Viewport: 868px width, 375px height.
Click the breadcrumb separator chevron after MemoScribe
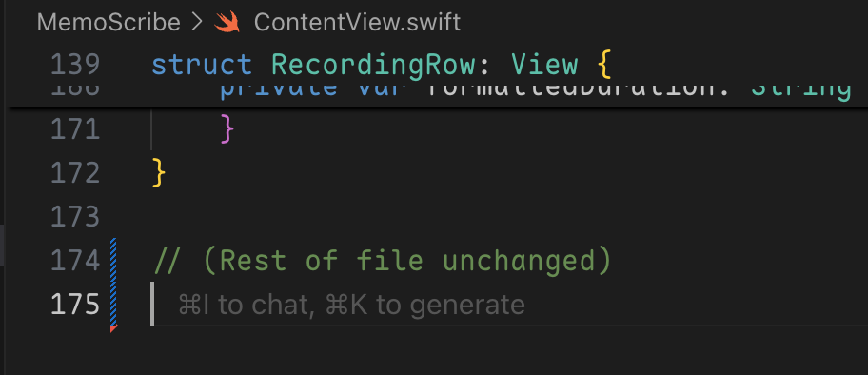(197, 23)
